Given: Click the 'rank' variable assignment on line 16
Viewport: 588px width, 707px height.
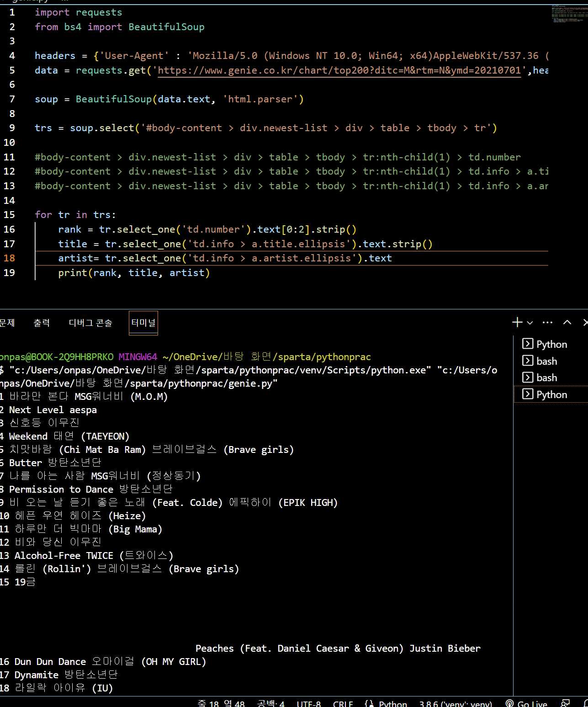Looking at the screenshot, I should tap(69, 229).
